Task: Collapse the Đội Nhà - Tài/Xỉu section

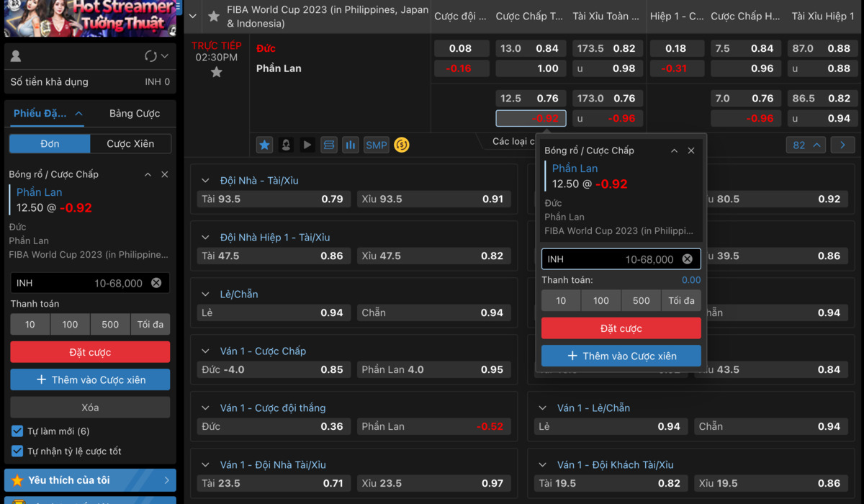Action: pos(205,181)
